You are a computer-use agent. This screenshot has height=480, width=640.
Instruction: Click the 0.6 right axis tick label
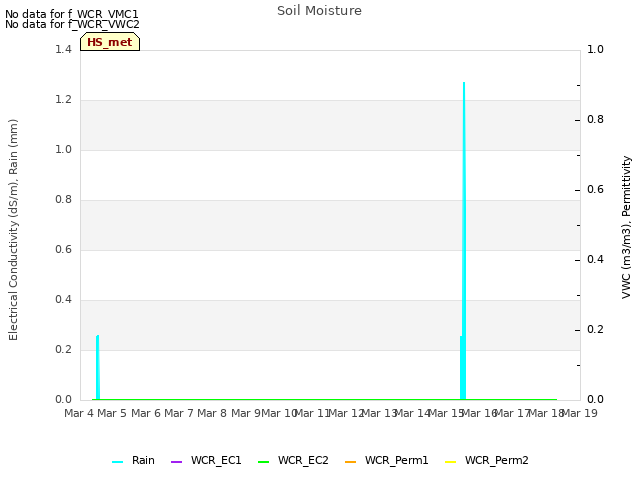point(595,189)
